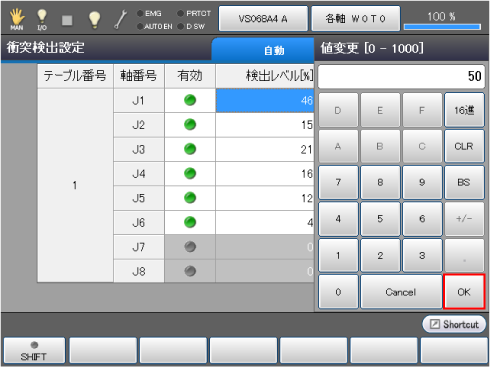Image resolution: width=490 pixels, height=367 pixels.
Task: Click keypad digit 9
Action: [x=422, y=182]
